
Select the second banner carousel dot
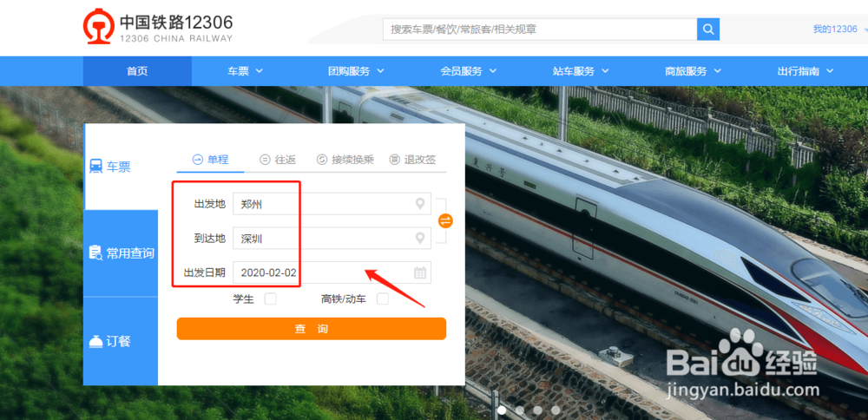pos(519,410)
